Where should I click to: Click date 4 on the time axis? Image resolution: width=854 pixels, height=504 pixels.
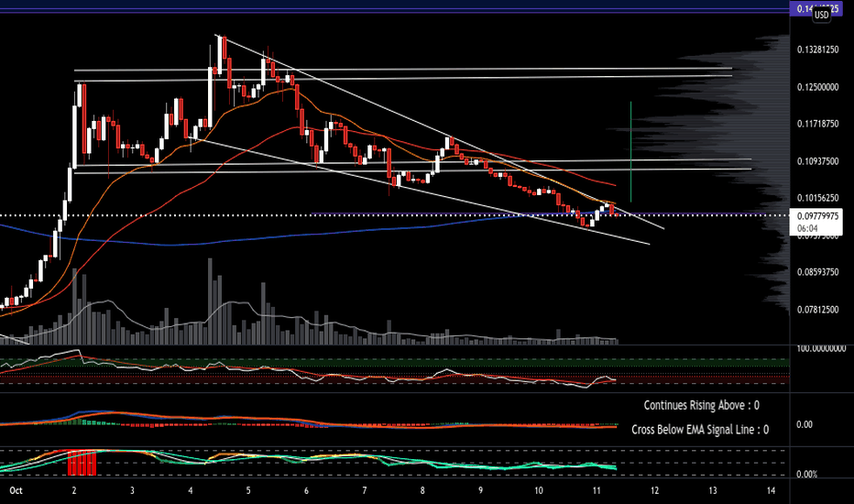pyautogui.click(x=190, y=490)
